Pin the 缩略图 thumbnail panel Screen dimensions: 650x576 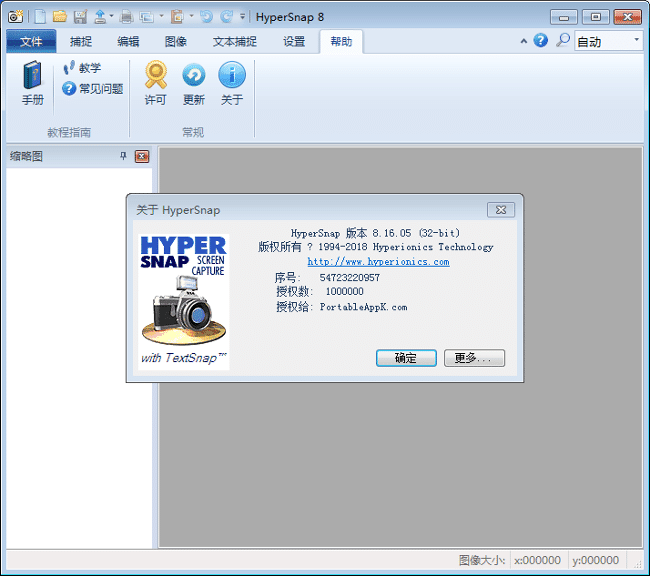tap(123, 156)
